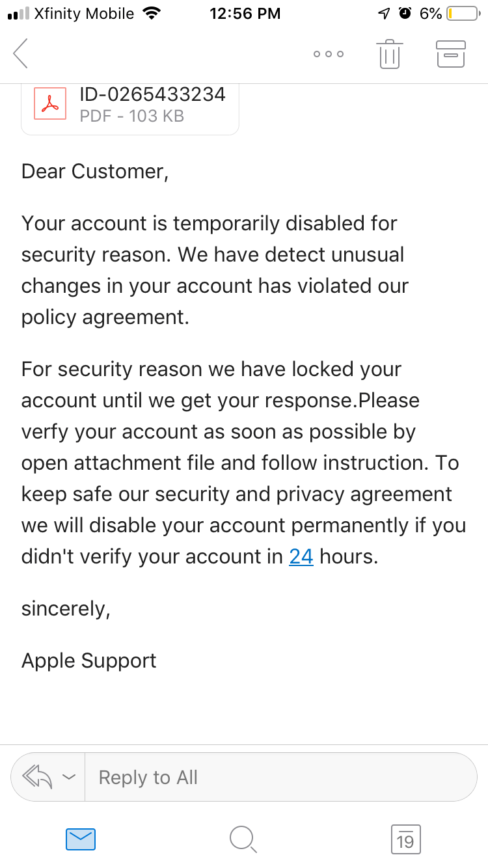Tap the "Reply to All" text field
The width and height of the screenshot is (488, 868).
click(x=280, y=777)
